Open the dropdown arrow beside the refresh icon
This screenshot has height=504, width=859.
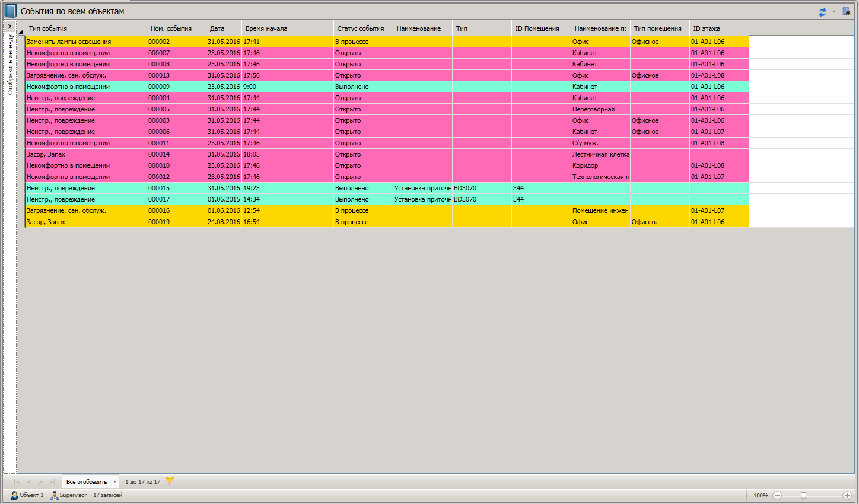click(x=833, y=11)
